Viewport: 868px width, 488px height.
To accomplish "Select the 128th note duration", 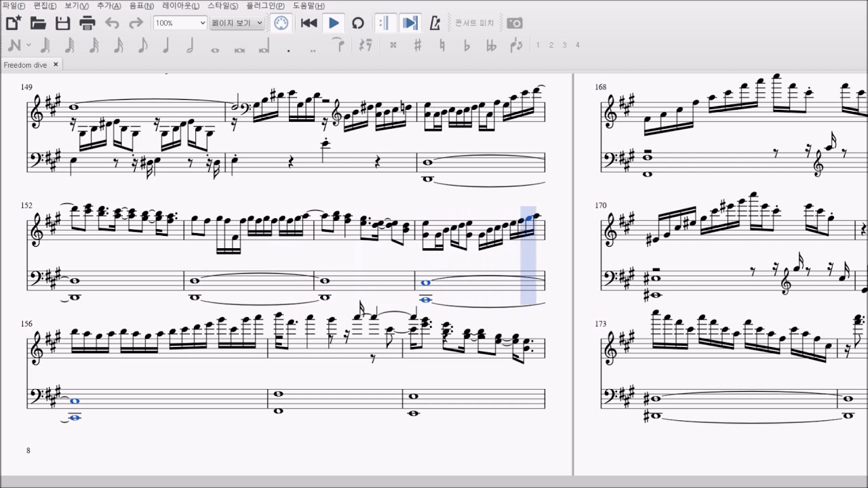I will point(45,45).
